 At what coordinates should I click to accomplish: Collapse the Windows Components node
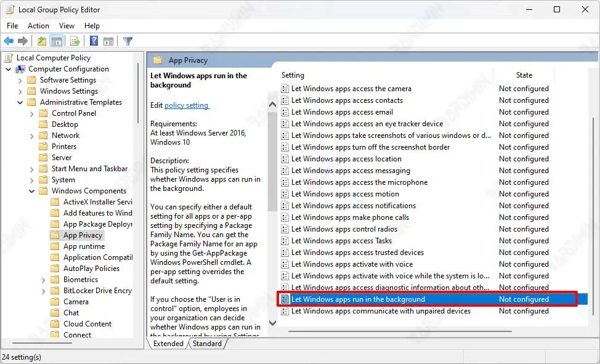(32, 191)
